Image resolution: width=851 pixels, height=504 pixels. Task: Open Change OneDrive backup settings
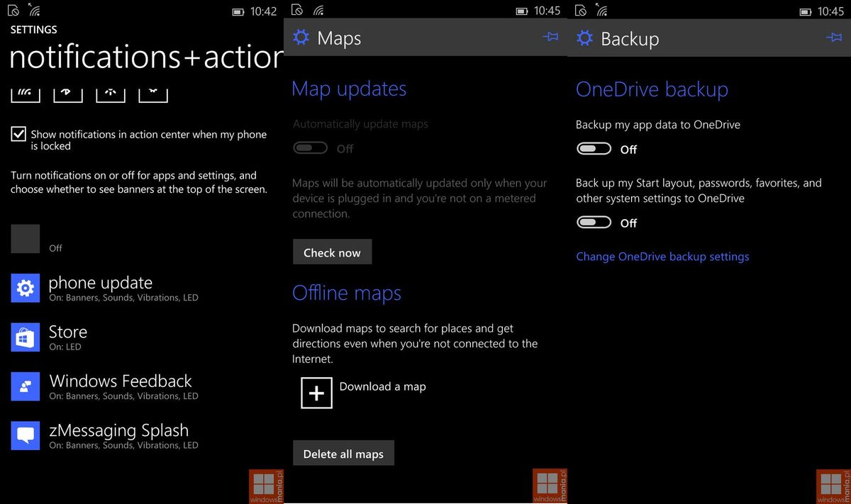(x=662, y=256)
